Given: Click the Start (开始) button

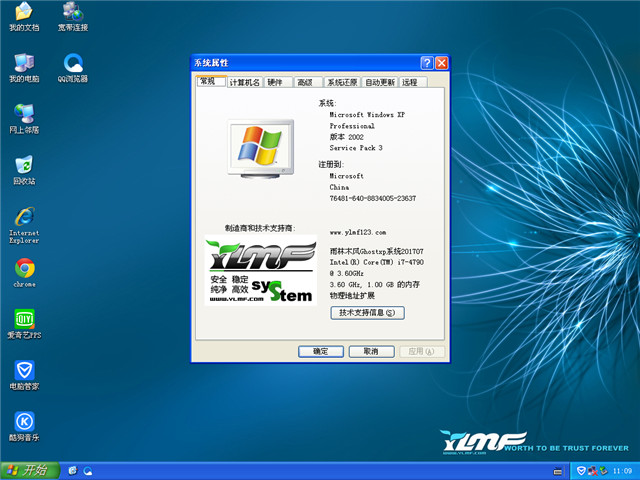Looking at the screenshot, I should [x=30, y=471].
